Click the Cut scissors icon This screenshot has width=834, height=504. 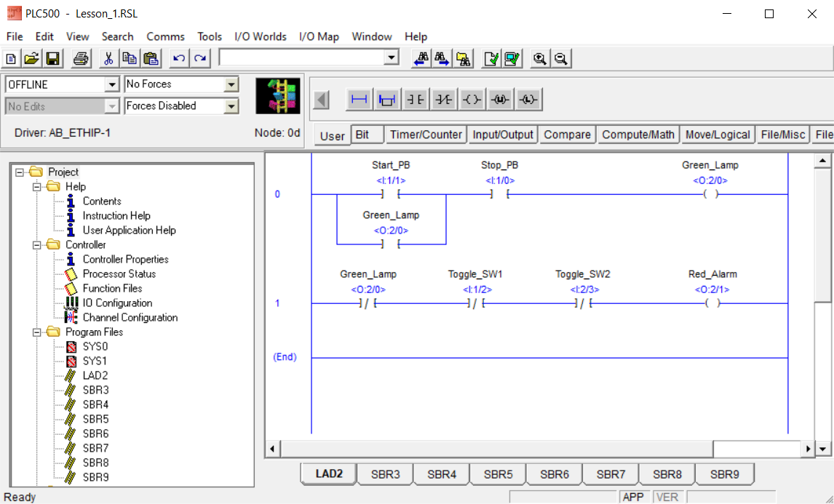108,58
